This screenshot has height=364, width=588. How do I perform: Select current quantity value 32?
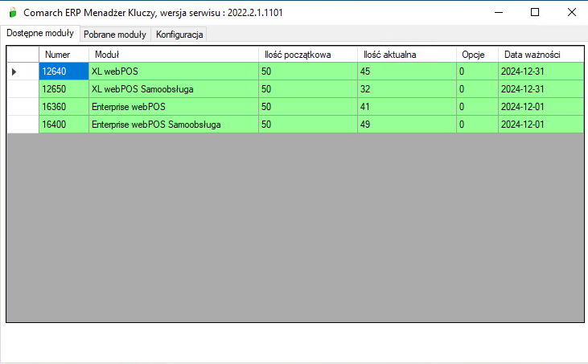coord(407,89)
